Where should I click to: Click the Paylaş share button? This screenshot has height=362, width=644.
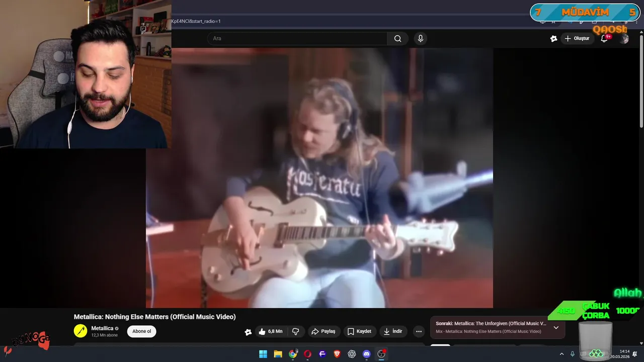(x=324, y=331)
